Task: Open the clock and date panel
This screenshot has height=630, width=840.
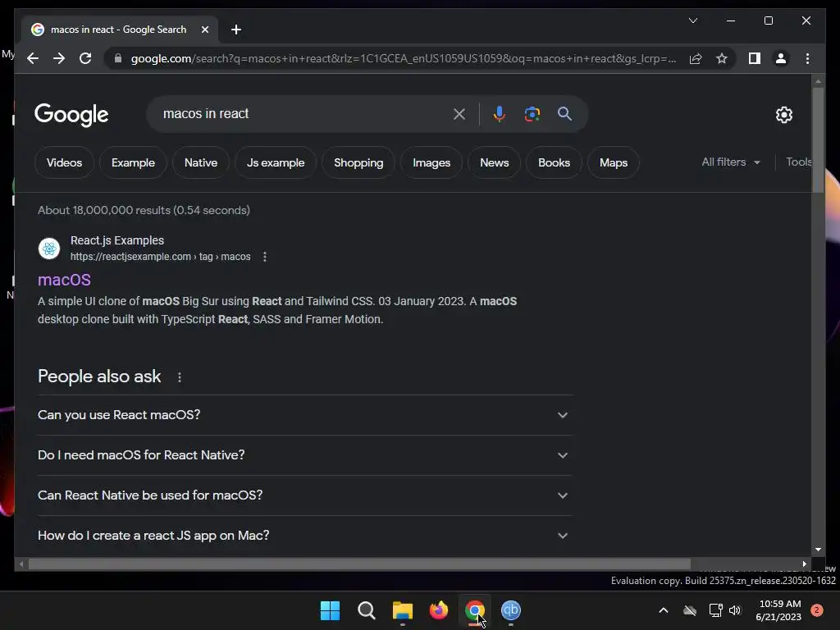Action: click(779, 610)
